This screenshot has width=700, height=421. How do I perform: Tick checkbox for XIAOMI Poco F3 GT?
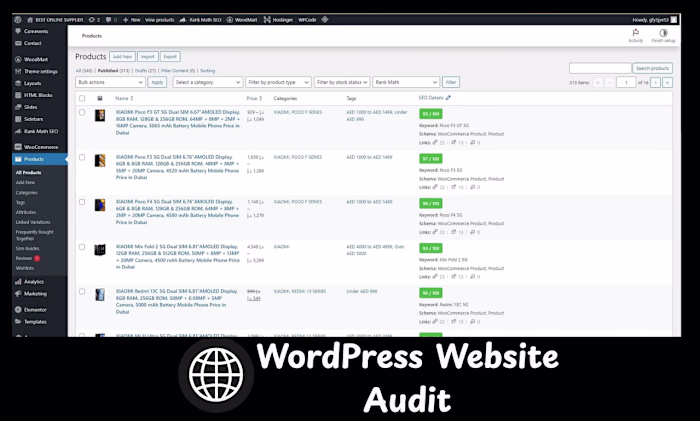(82, 113)
